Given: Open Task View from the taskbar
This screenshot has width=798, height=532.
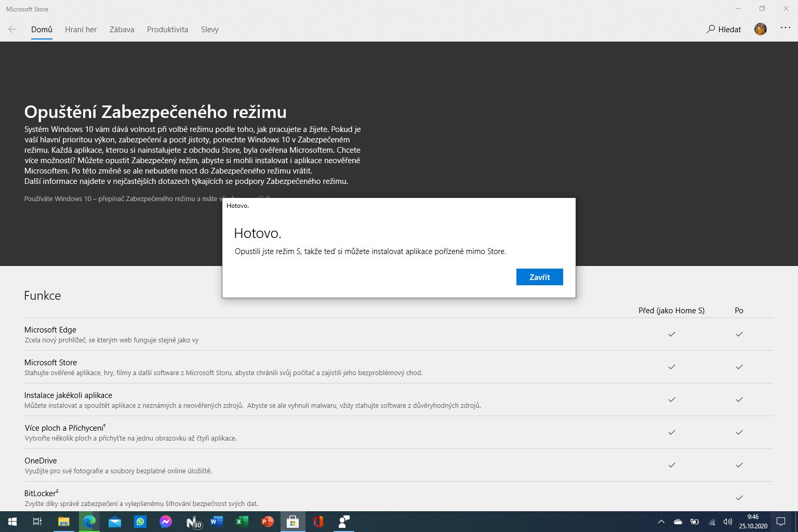Looking at the screenshot, I should point(37,522).
